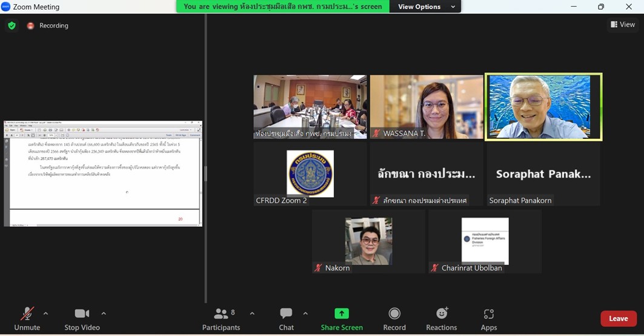The height and width of the screenshot is (336, 644).
Task: Click the red Leave button
Action: coord(618,318)
